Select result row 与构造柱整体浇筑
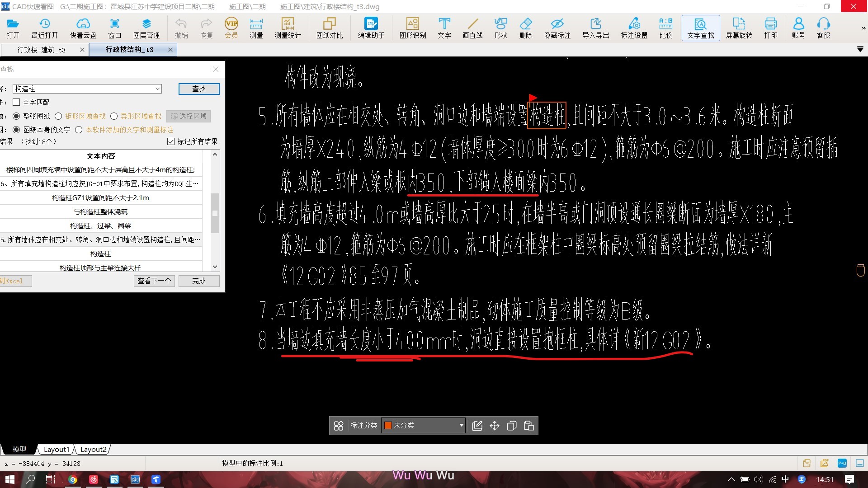 point(100,211)
